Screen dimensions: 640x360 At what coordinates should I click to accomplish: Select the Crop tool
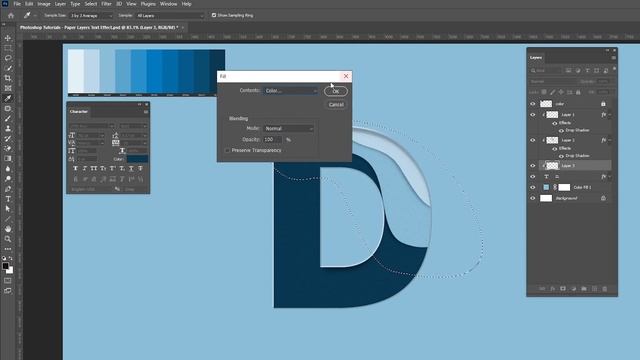[8, 78]
